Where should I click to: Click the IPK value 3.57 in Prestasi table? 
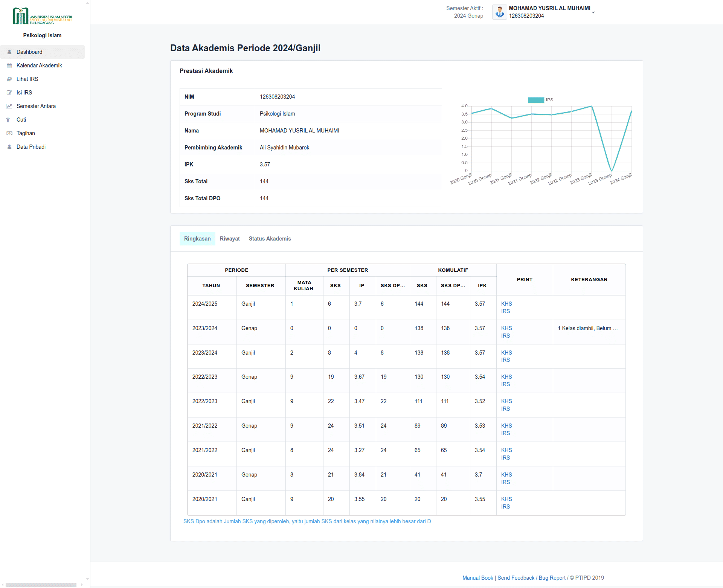pyautogui.click(x=265, y=165)
